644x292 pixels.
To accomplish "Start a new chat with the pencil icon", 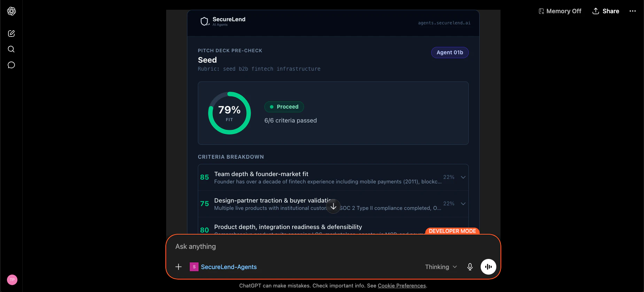I will (11, 33).
